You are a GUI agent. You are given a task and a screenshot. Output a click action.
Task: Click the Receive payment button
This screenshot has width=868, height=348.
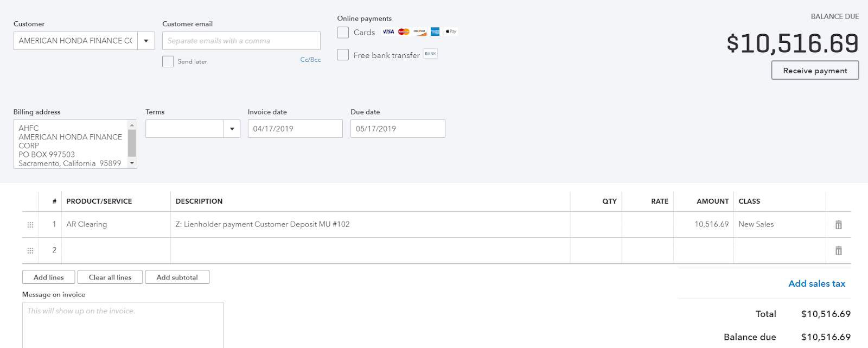815,71
